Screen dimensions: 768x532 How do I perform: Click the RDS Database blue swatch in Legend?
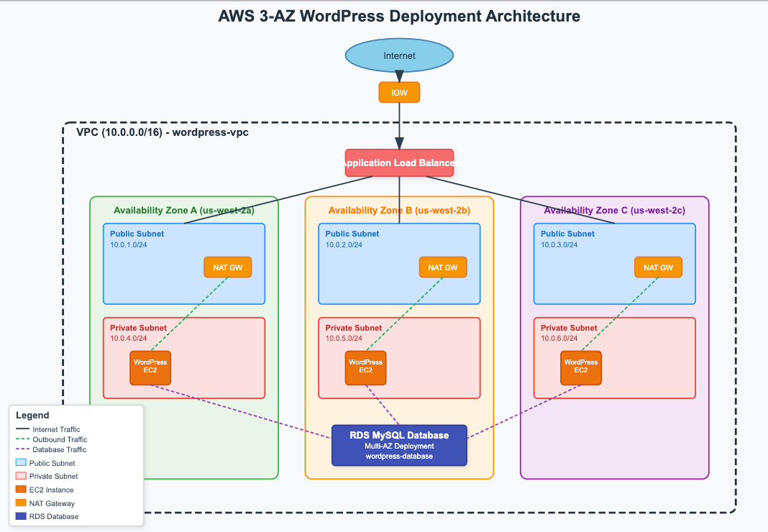pyautogui.click(x=19, y=516)
